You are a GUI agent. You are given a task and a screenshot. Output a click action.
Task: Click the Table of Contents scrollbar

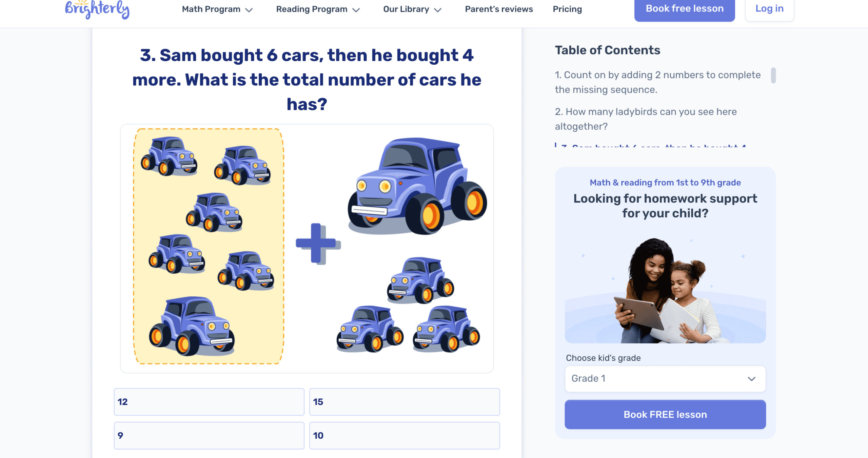tap(773, 75)
